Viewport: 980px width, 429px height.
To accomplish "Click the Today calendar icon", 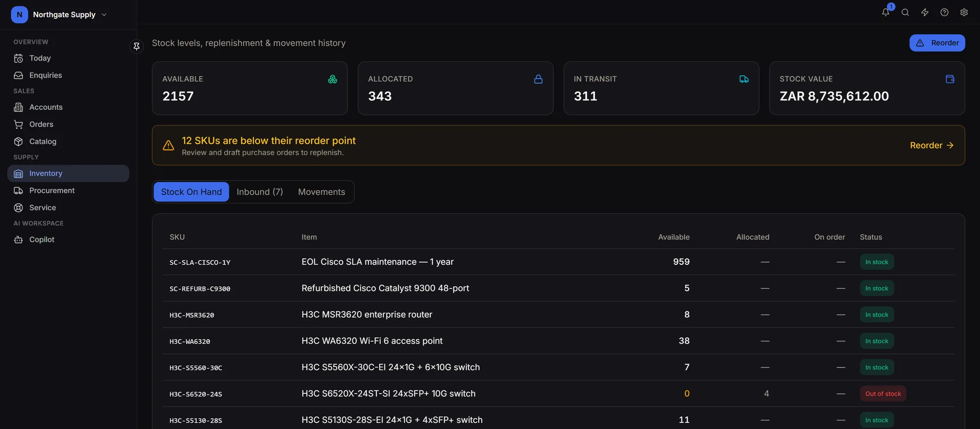I will [x=19, y=58].
